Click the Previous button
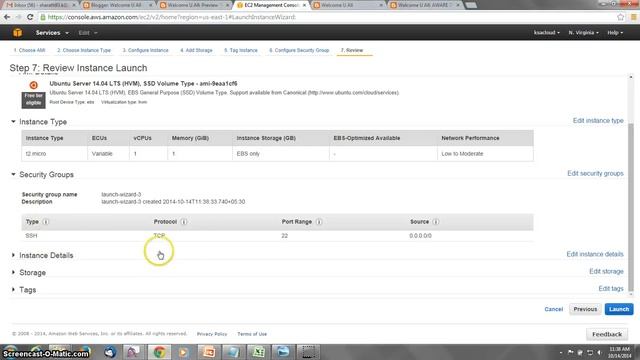 585,309
